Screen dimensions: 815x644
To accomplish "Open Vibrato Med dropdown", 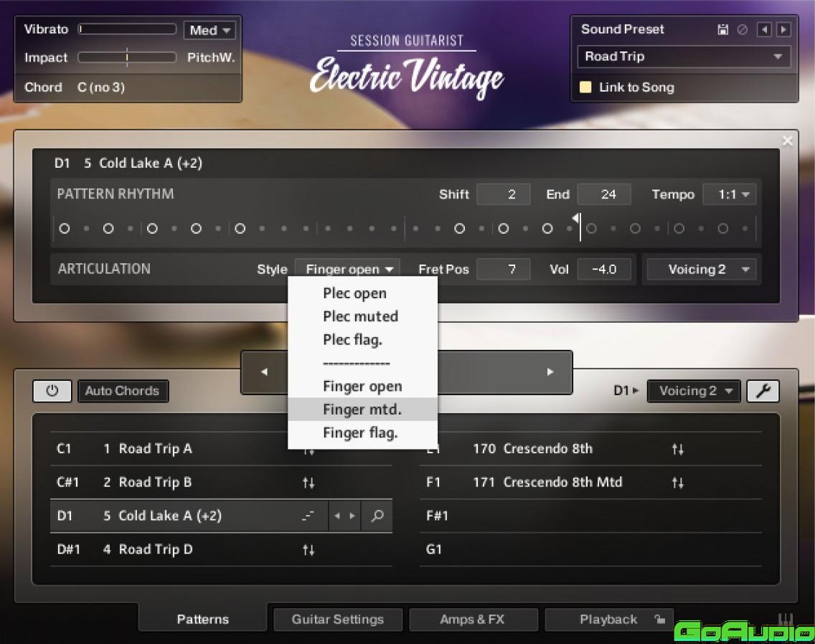I will click(209, 30).
